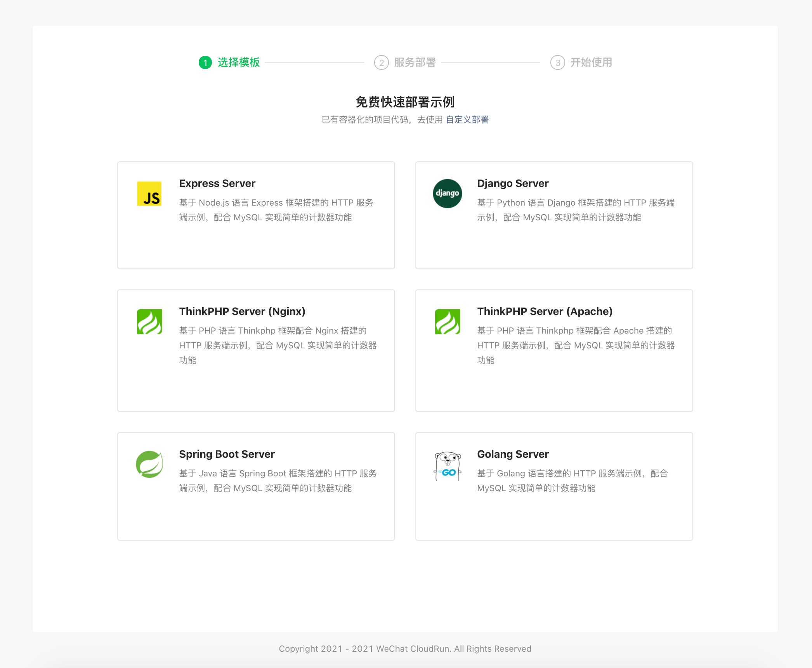Screen dimensions: 812x668
Task: Click step 3 circle indicator
Action: pos(557,62)
